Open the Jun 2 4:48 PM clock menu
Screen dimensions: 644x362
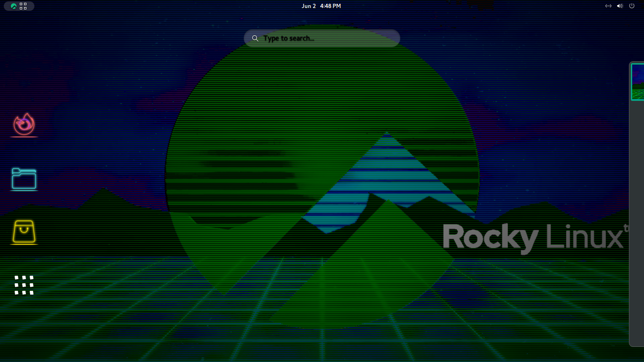321,6
